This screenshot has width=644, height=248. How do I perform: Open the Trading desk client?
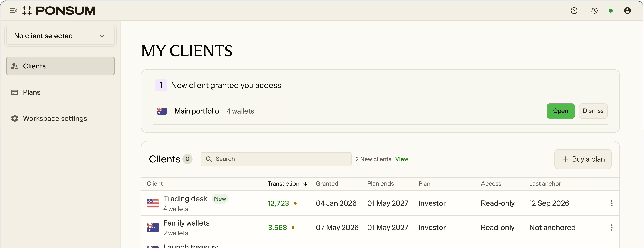click(185, 199)
